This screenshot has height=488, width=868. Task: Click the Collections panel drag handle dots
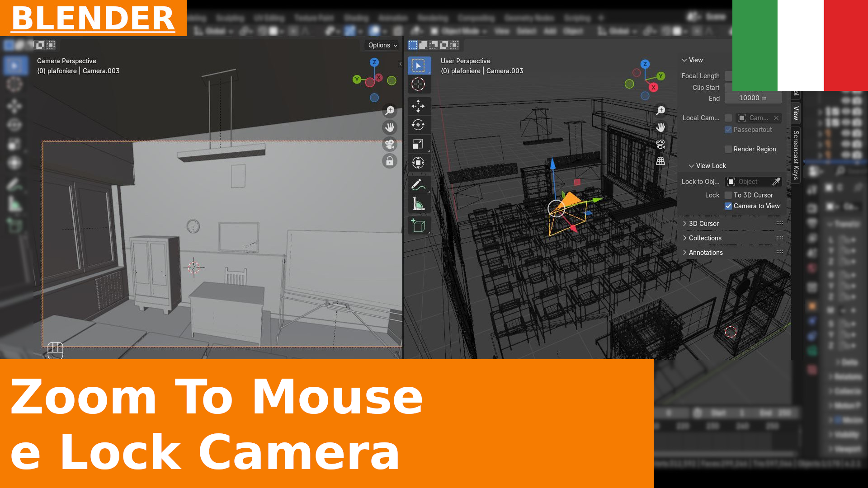point(780,238)
